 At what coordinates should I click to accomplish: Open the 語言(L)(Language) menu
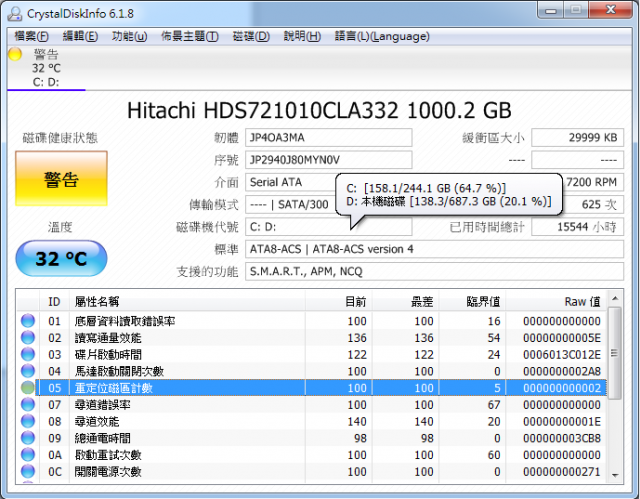pyautogui.click(x=382, y=36)
